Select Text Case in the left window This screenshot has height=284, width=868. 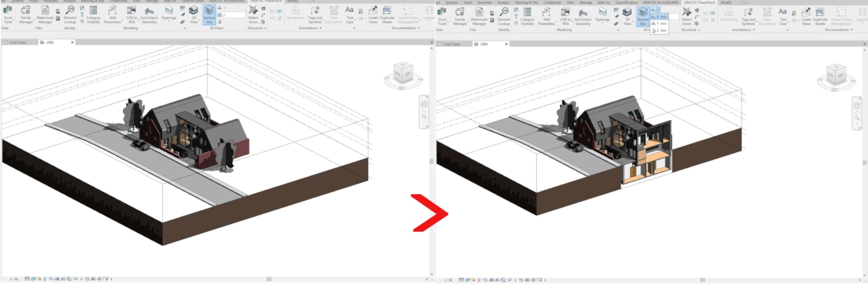(x=350, y=14)
